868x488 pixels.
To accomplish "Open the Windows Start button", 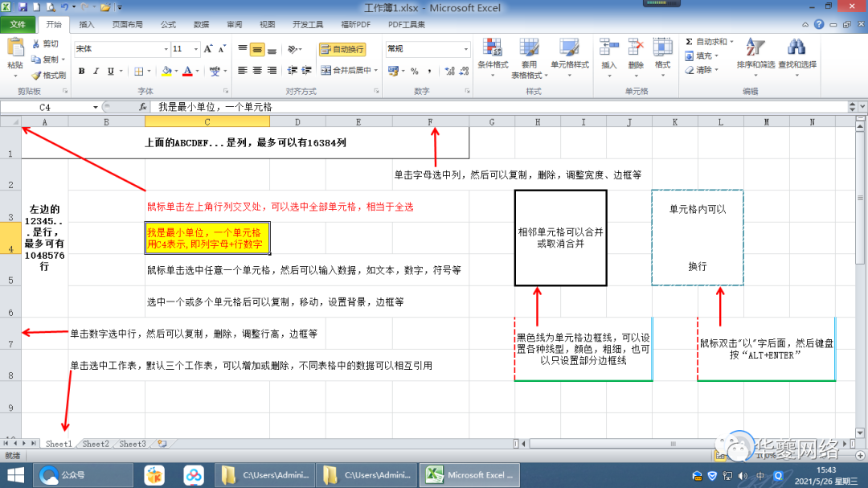I will click(x=15, y=475).
